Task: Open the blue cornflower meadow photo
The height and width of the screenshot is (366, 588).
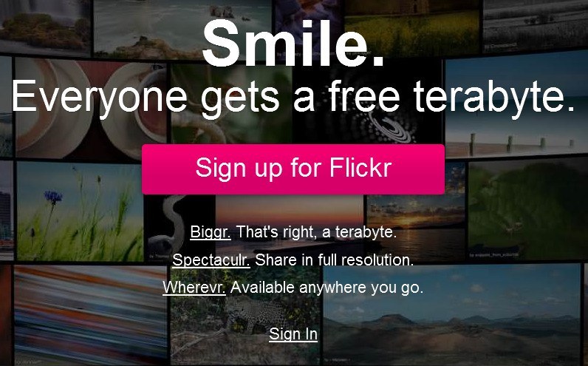Action: pos(80,211)
